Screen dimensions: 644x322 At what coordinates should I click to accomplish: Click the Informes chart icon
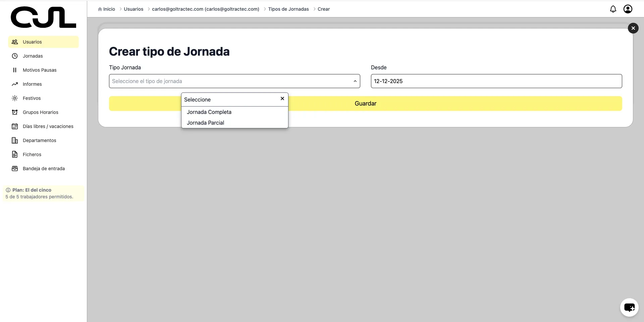pyautogui.click(x=15, y=84)
